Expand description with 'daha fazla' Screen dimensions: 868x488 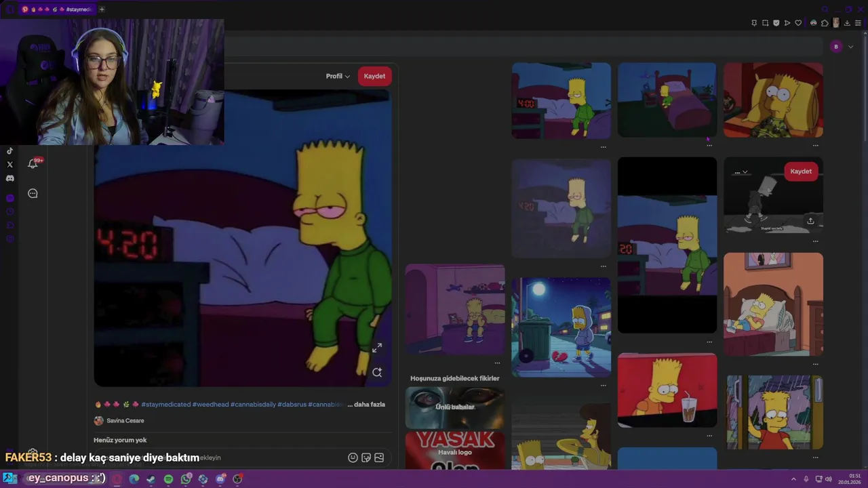pyautogui.click(x=370, y=405)
